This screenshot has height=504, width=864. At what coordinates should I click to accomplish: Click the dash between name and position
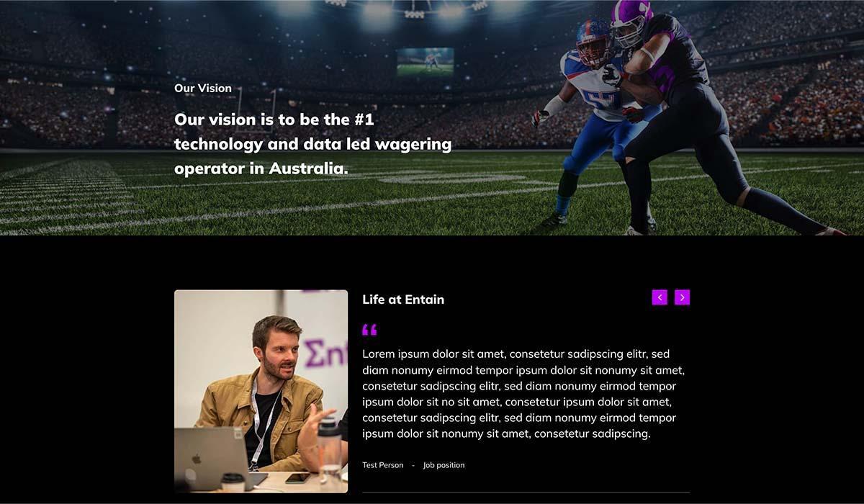point(413,465)
